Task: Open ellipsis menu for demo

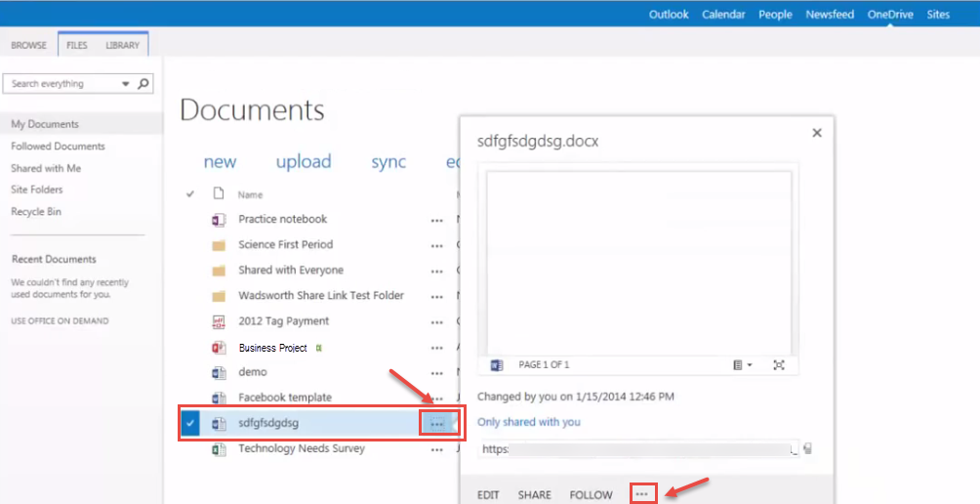Action: pyautogui.click(x=437, y=374)
